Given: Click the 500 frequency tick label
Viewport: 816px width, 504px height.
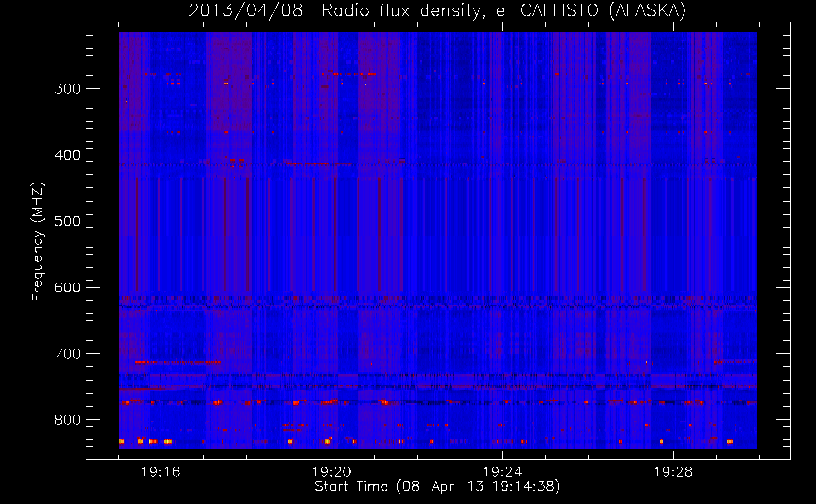Looking at the screenshot, I should [68, 221].
